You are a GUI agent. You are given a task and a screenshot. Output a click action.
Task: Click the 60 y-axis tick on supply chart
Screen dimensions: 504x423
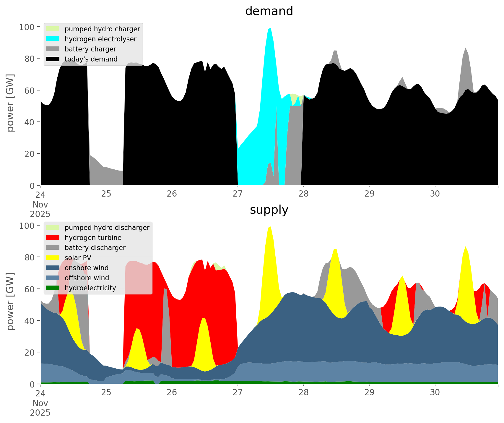[x=29, y=289]
